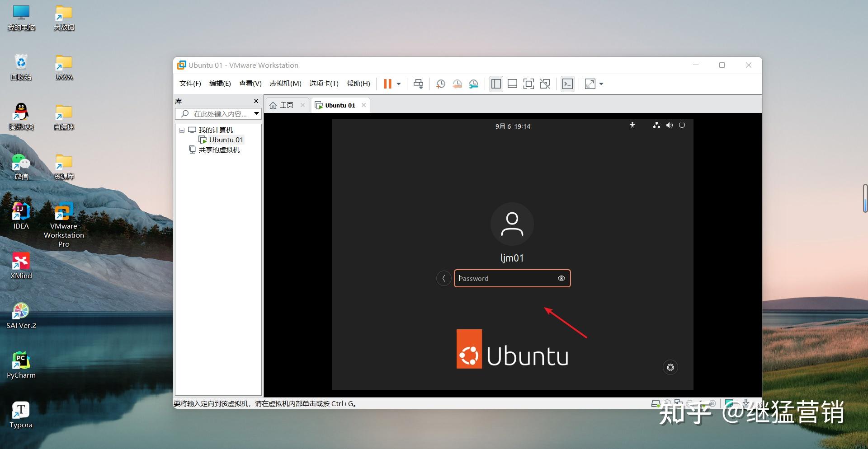Viewport: 868px width, 449px height.
Task: Open the library search filter dropdown
Action: click(256, 114)
